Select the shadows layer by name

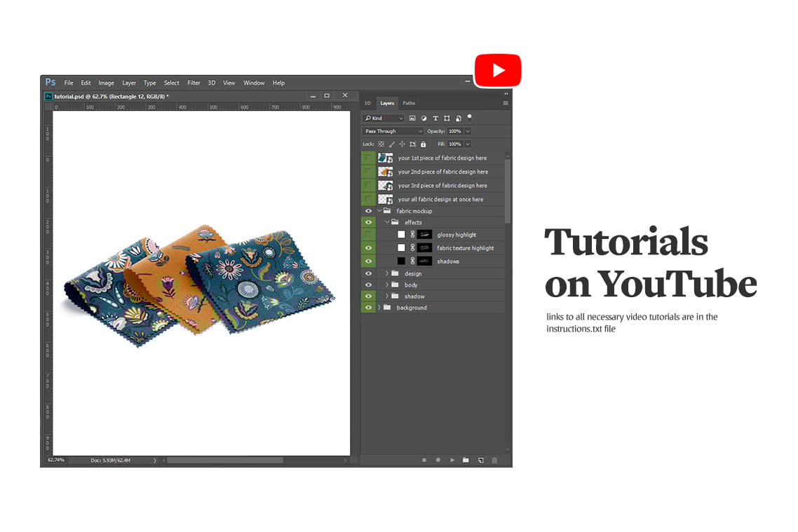tap(448, 261)
